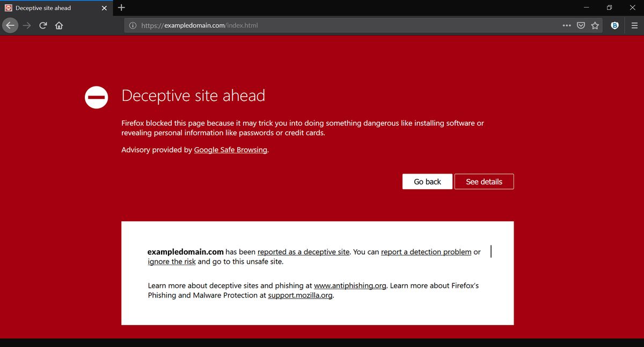Bookmark this page with the star icon
Viewport: 644px width, 347px height.
point(595,25)
